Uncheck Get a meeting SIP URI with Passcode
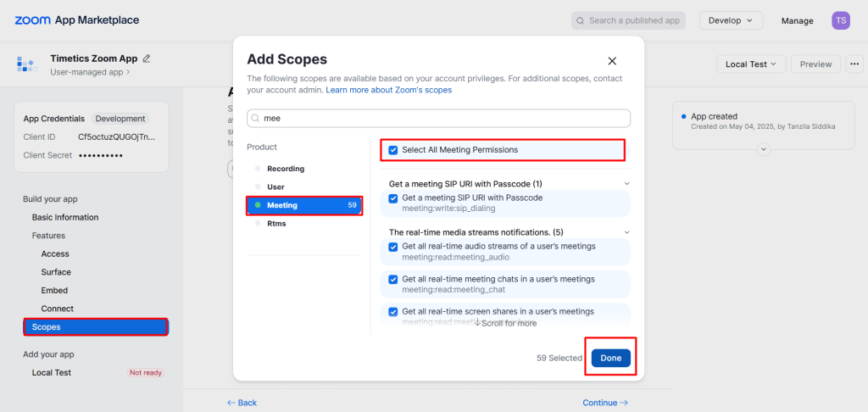The image size is (868, 412). pyautogui.click(x=393, y=198)
